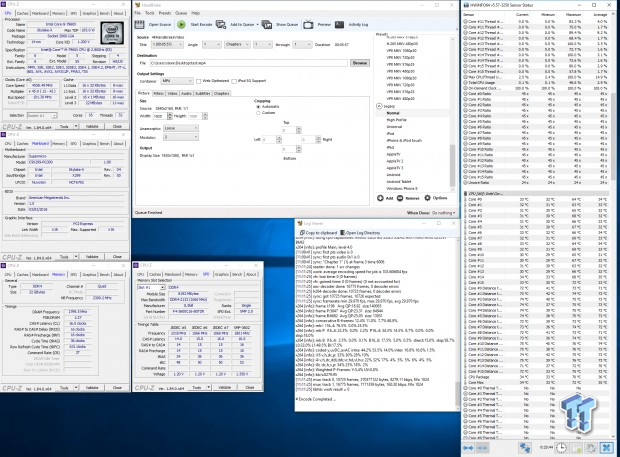Viewport: 620px width, 457px height.
Task: Open HWiNFO sensor settings gear icon
Action: (x=591, y=448)
